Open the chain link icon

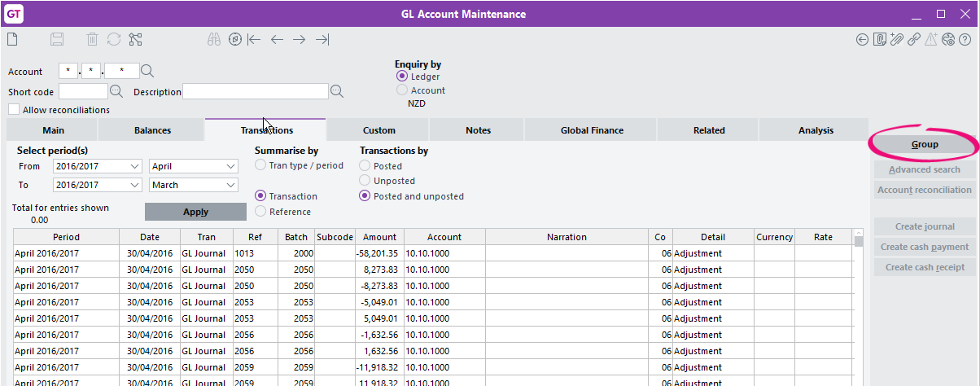point(914,39)
